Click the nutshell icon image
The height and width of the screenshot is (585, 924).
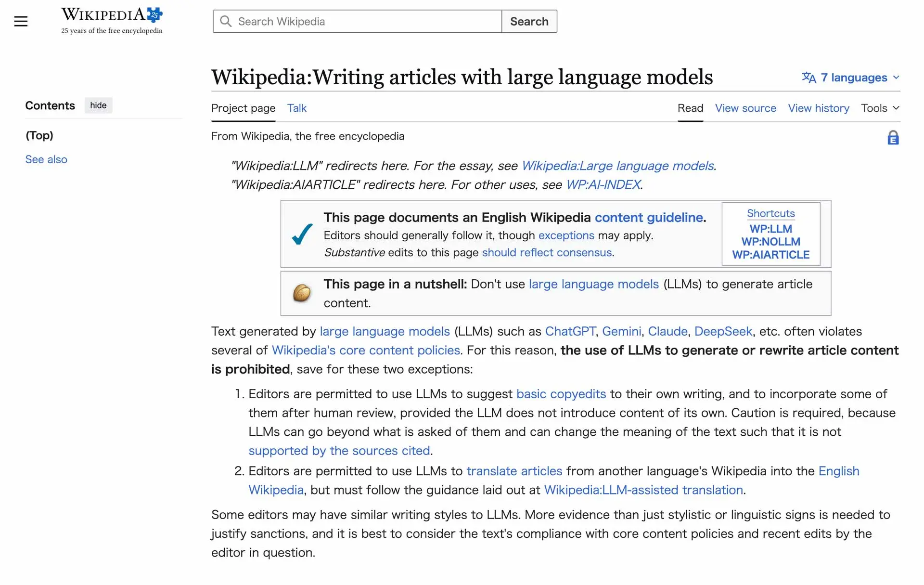(x=302, y=293)
